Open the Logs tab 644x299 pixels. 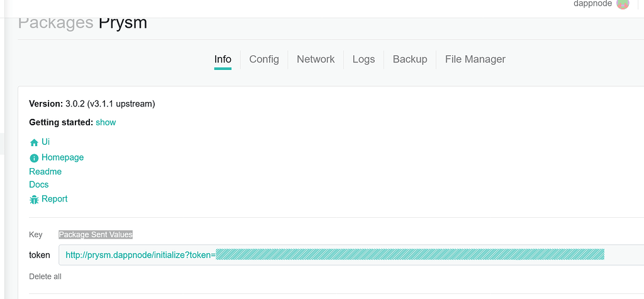coord(364,59)
